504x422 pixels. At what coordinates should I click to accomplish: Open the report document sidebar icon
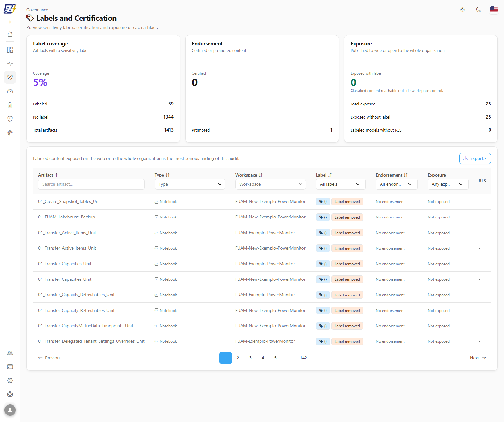(x=10, y=105)
